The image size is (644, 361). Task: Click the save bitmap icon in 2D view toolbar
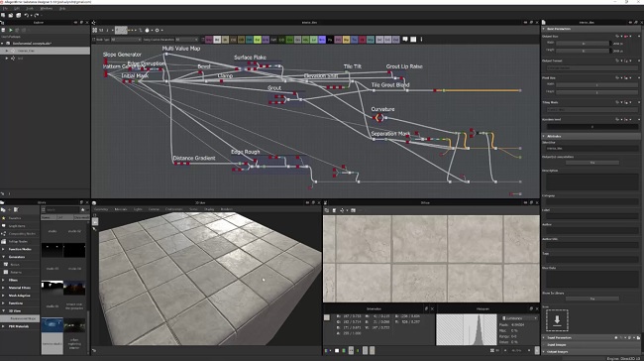tap(334, 210)
